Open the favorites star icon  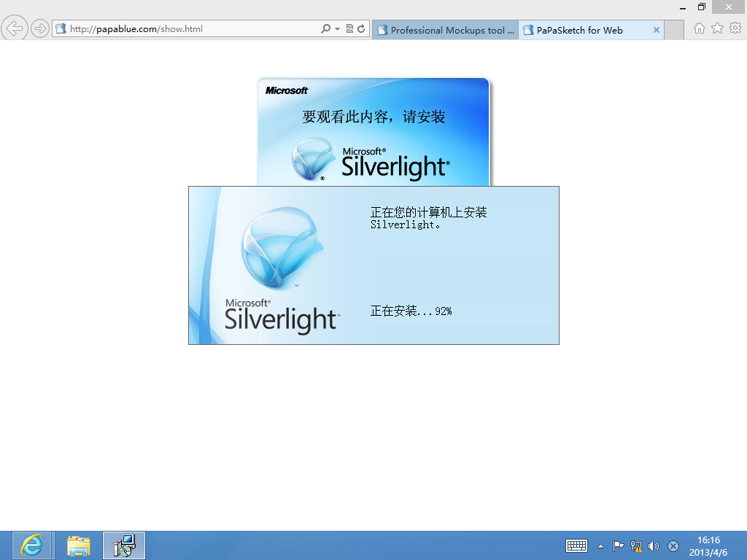(718, 28)
